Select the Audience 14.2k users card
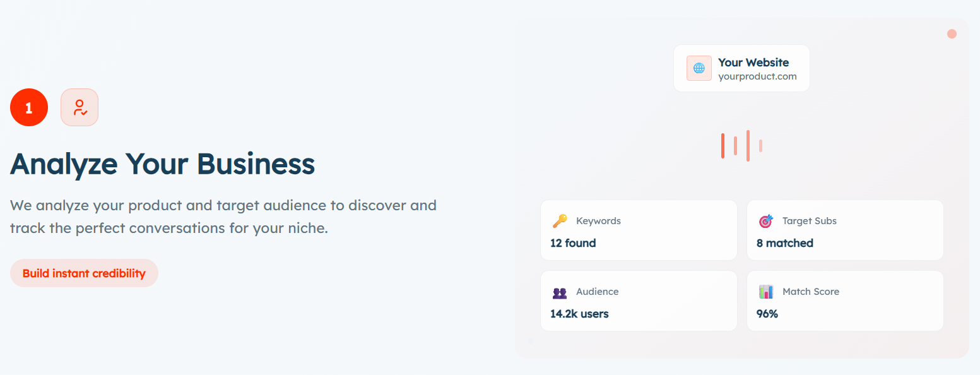The height and width of the screenshot is (375, 980). [639, 301]
